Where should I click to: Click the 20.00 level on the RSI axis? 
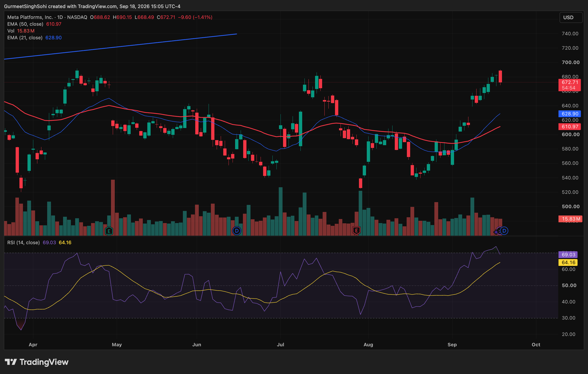(x=569, y=334)
